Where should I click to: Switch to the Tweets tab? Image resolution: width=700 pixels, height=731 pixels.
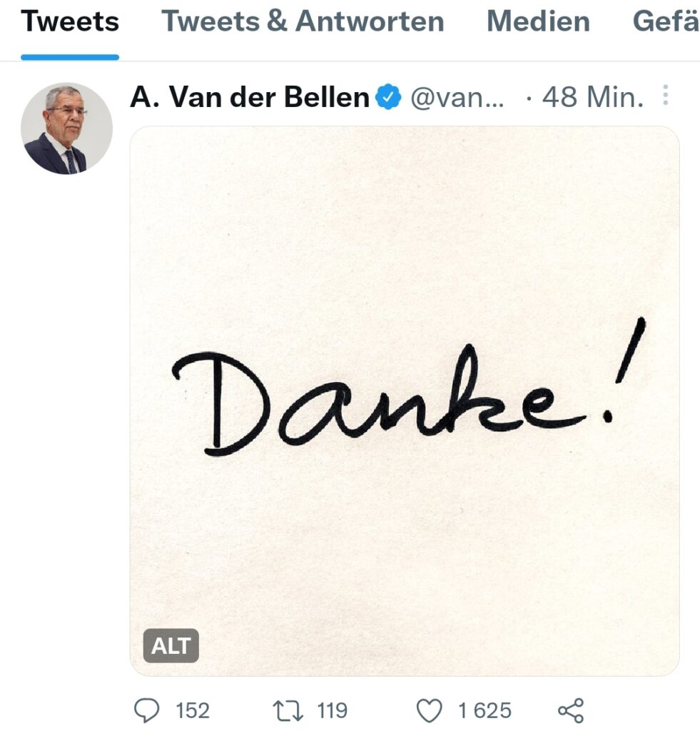[70, 22]
